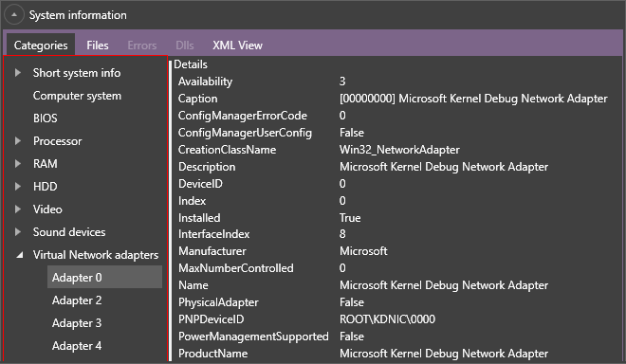Click the Description value Microsoft Kernel Debug Network Adapter
Screen dimensions: 626x364
pyautogui.click(x=444, y=167)
